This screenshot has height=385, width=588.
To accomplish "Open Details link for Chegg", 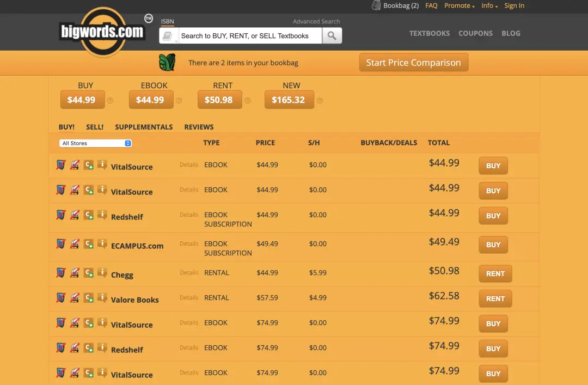I will click(188, 273).
